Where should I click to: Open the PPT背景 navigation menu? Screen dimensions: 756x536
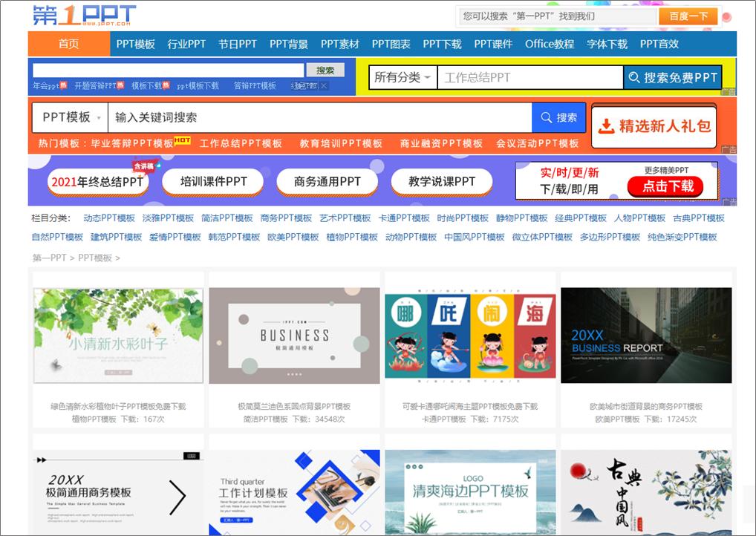(289, 44)
